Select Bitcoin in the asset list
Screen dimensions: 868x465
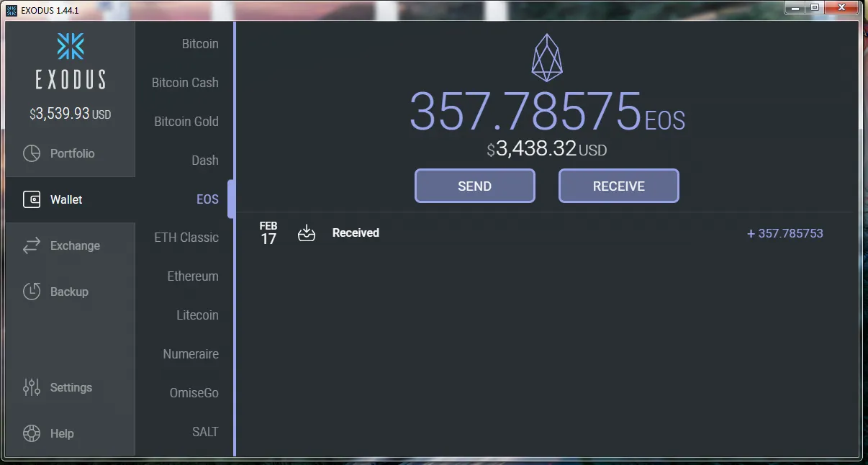click(x=200, y=44)
